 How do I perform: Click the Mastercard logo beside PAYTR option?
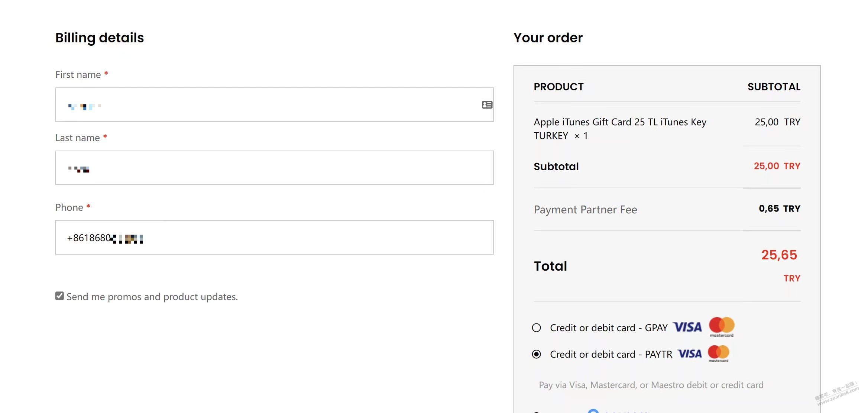click(718, 353)
